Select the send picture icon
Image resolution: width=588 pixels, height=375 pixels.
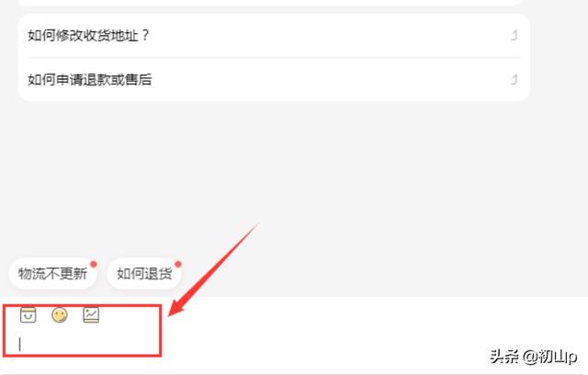click(91, 315)
